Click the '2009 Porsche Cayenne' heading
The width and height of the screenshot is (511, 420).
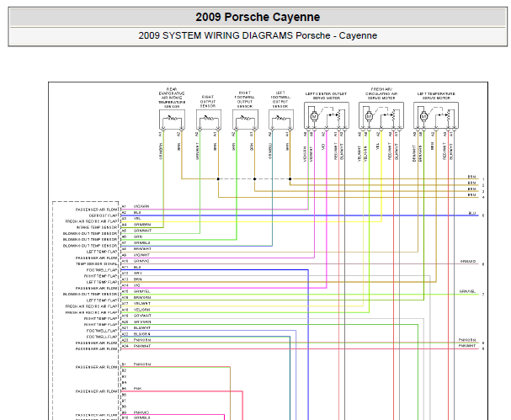(258, 17)
